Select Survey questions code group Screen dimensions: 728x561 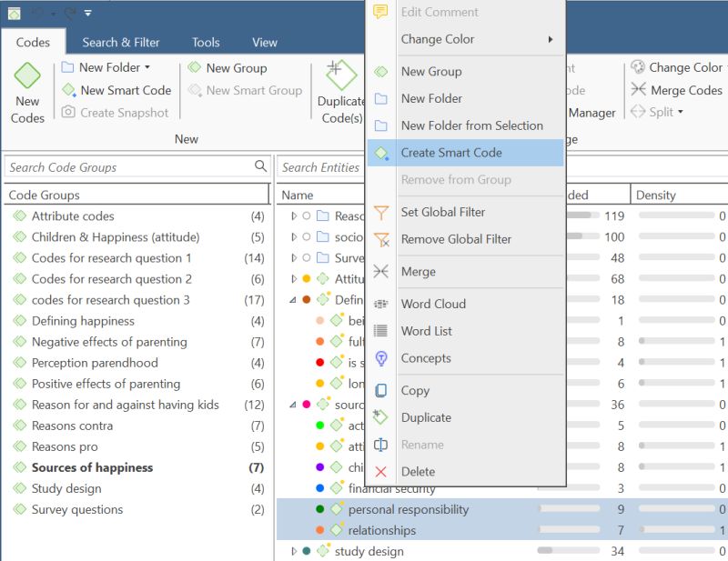[137, 509]
